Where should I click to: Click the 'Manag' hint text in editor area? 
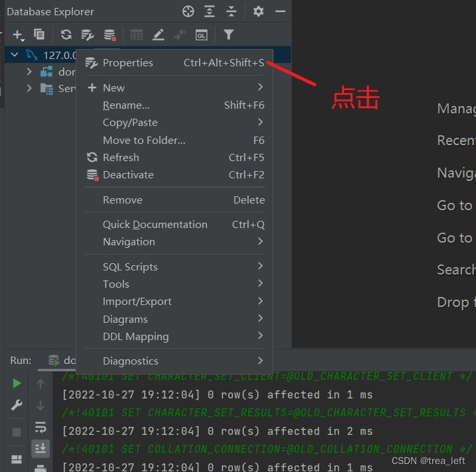click(x=456, y=109)
